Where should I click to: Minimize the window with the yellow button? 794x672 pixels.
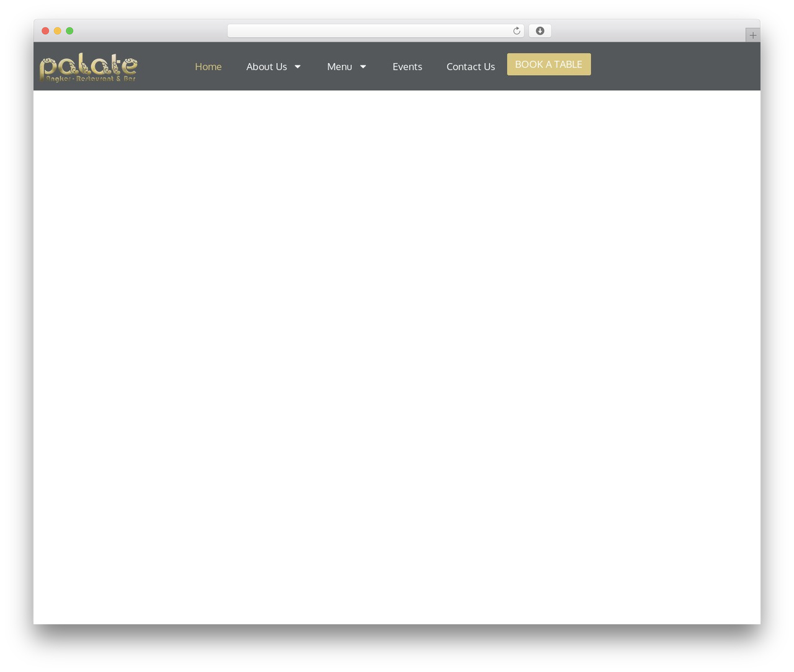point(58,31)
